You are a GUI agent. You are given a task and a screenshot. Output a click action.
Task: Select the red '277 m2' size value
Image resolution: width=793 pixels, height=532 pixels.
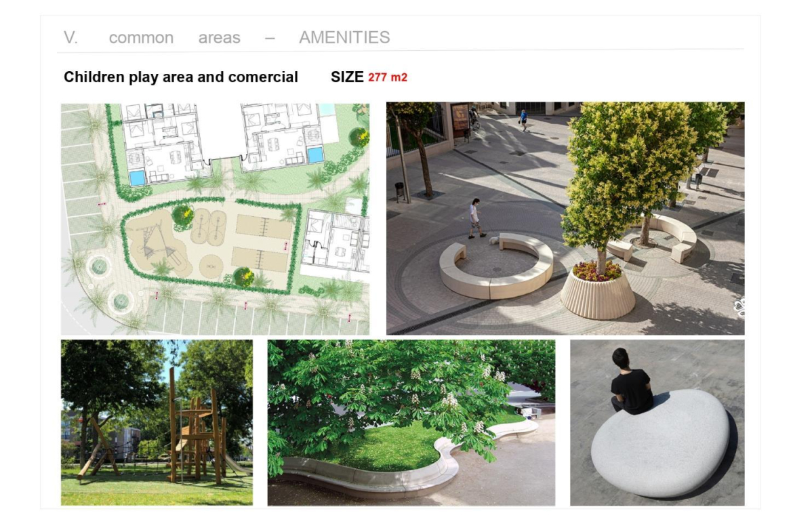point(388,77)
